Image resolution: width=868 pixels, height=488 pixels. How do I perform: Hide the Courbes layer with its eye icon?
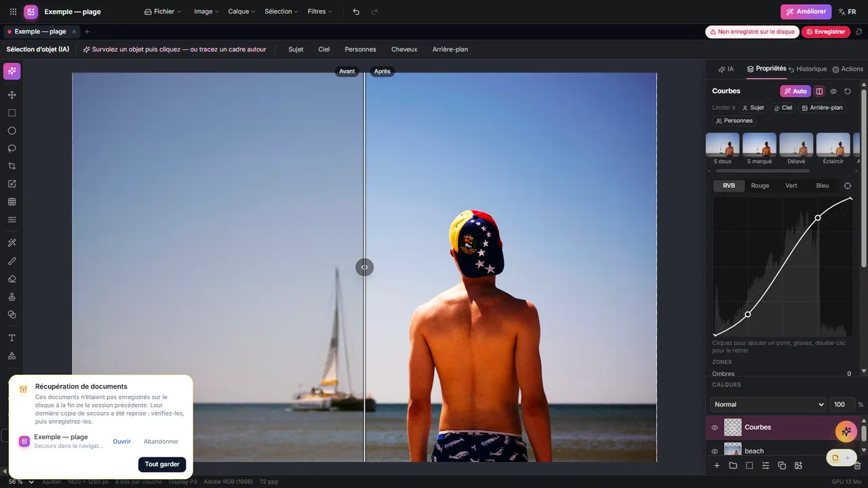tap(714, 428)
